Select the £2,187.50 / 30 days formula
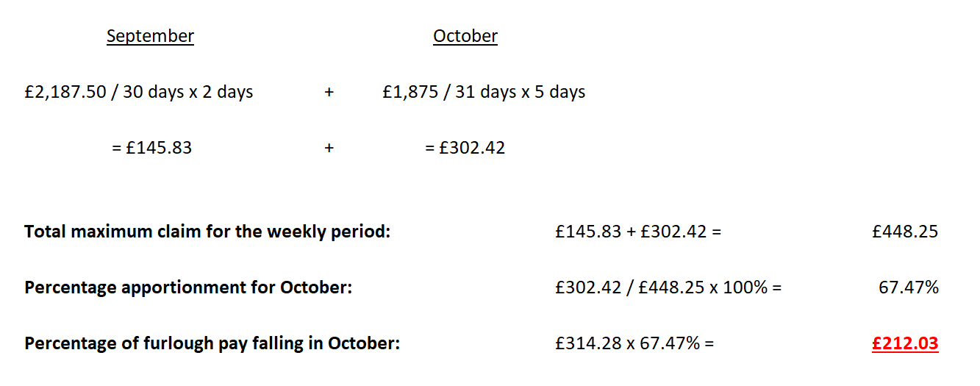 click(139, 93)
